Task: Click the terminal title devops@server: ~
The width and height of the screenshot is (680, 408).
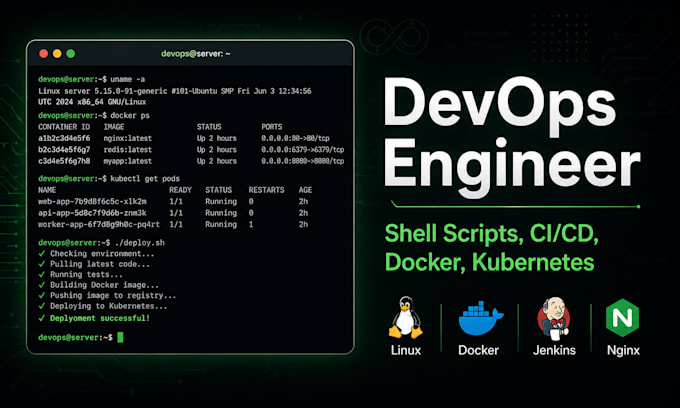Action: 196,54
